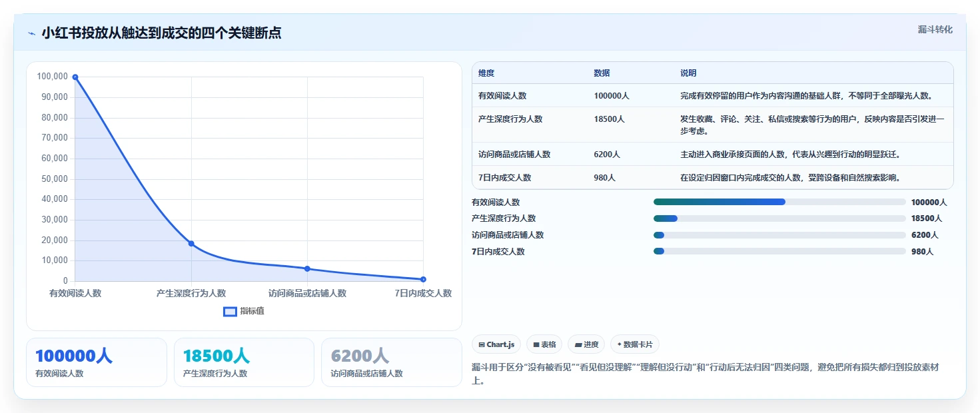Click the 18500人 value beside its progress bar
980x413 pixels.
tap(927, 218)
